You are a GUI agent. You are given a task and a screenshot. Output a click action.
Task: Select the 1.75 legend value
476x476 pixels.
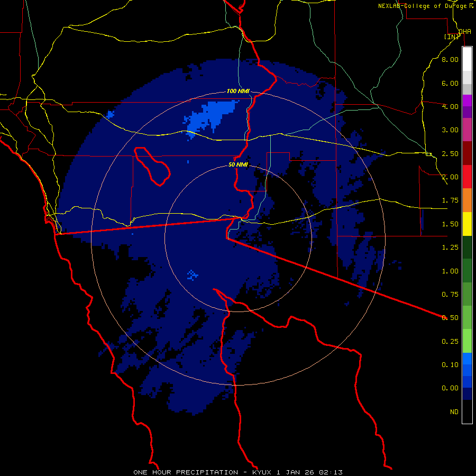point(450,200)
